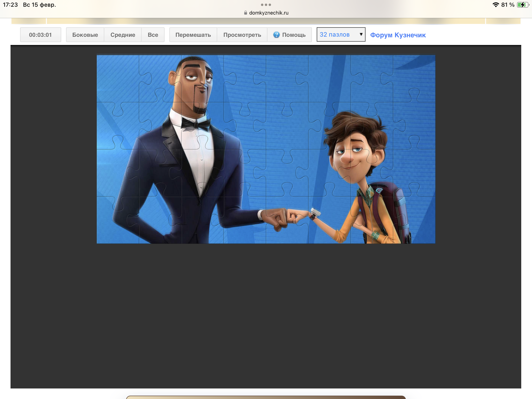Show Все puzzle pieces
Viewport: 532px width, 399px height.
[x=153, y=35]
